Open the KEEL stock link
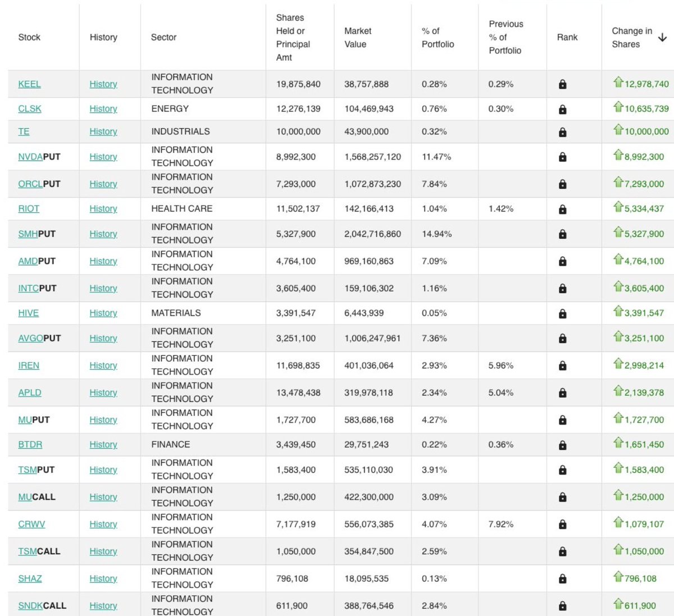The image size is (674, 616). (29, 84)
